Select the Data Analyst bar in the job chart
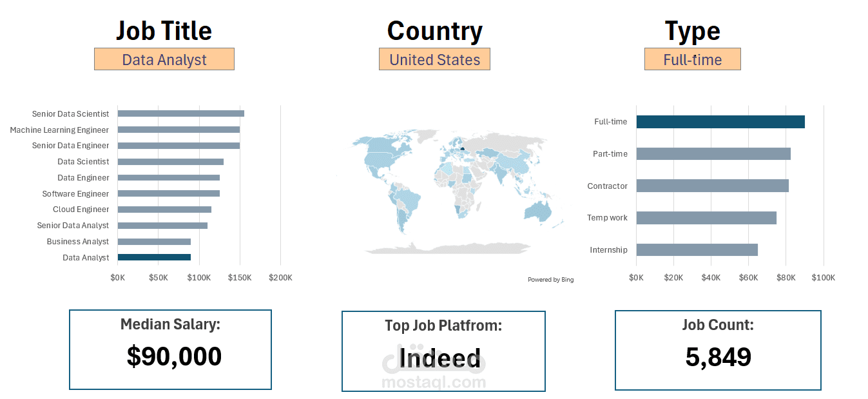868x399 pixels. [x=153, y=257]
